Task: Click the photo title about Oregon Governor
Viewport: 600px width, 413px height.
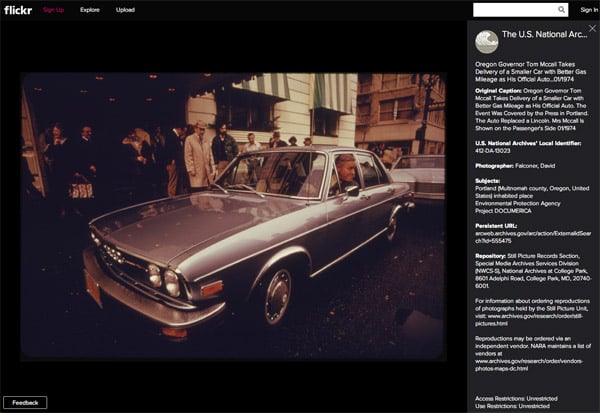Action: (530, 72)
